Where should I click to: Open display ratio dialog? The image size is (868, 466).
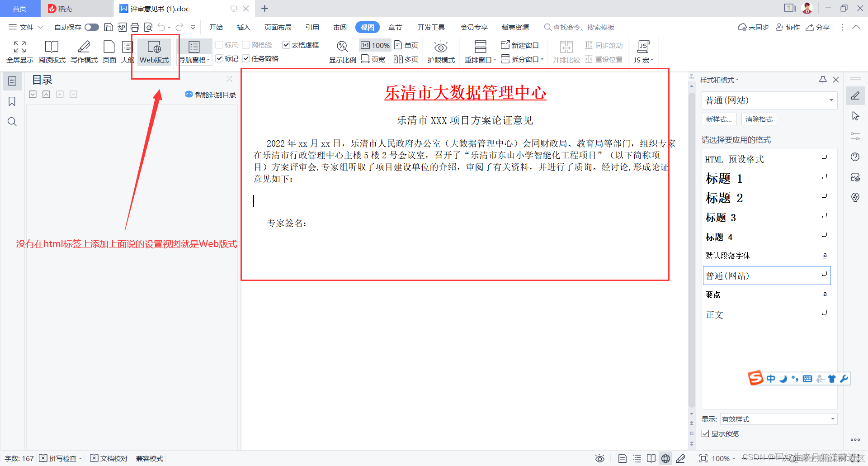coord(342,52)
